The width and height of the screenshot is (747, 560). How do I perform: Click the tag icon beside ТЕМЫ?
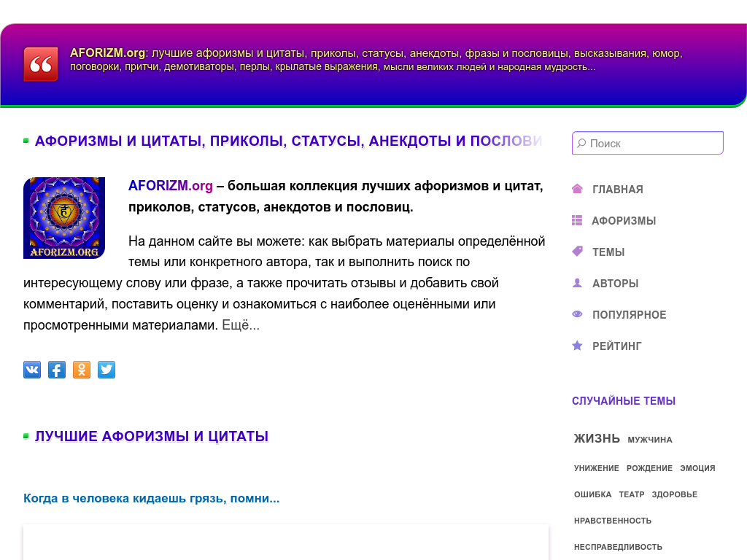tap(577, 252)
